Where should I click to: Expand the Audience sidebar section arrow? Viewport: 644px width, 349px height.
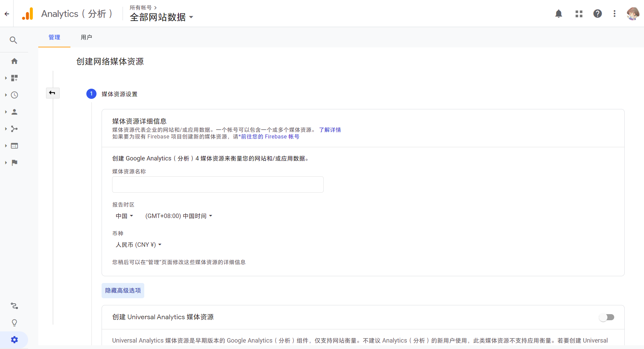click(6, 112)
